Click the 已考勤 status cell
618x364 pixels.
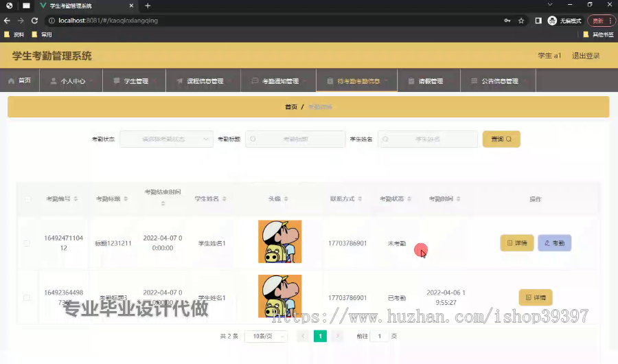pos(396,298)
